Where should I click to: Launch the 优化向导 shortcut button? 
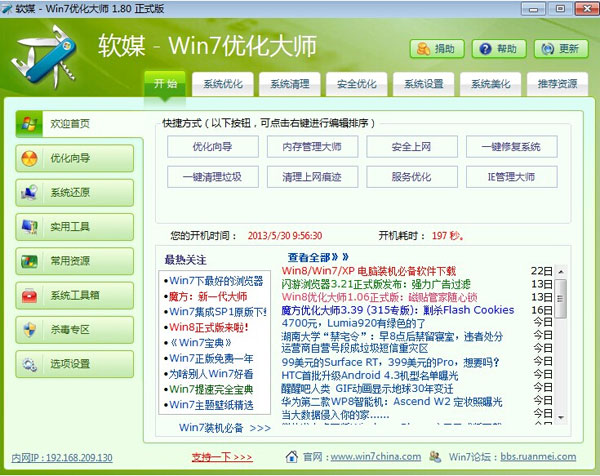point(213,147)
